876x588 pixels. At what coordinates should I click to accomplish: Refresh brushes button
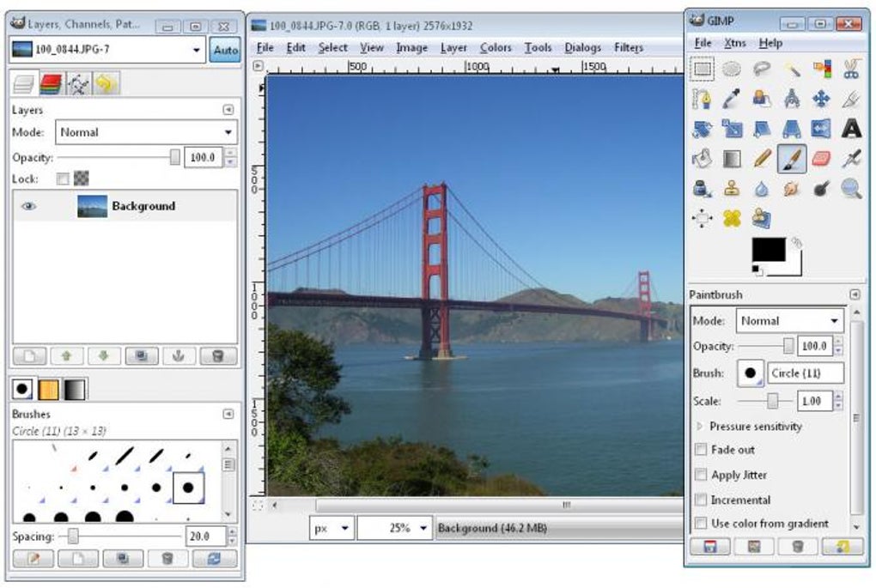214,559
